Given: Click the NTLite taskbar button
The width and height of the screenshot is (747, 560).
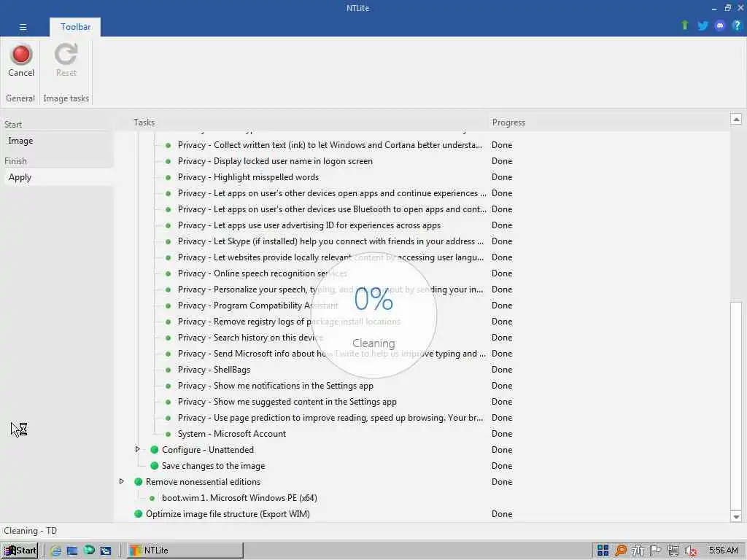Looking at the screenshot, I should 185,551.
